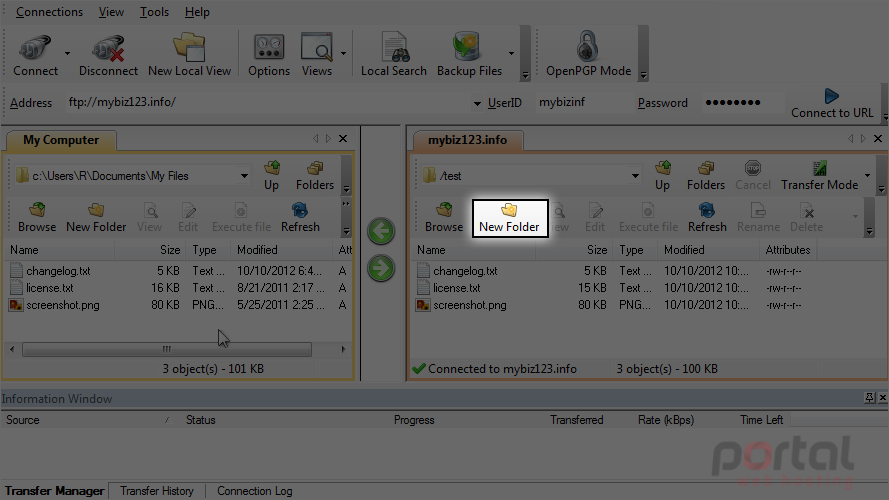Click Browse in the local pane

[x=37, y=218]
